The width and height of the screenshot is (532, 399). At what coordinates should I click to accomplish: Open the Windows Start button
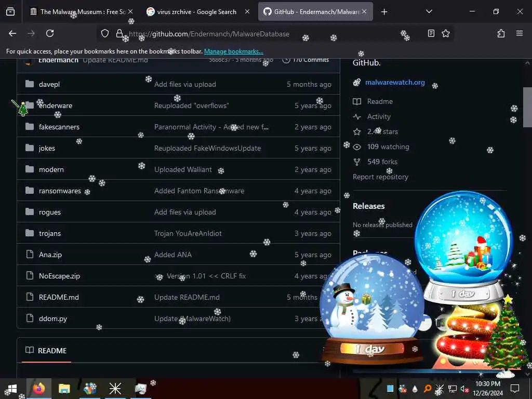(x=13, y=389)
